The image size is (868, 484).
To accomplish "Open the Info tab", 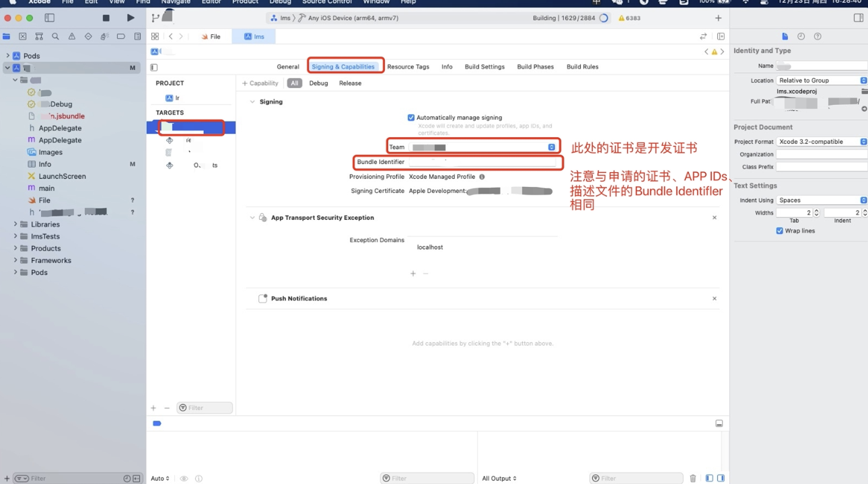I will click(x=447, y=67).
